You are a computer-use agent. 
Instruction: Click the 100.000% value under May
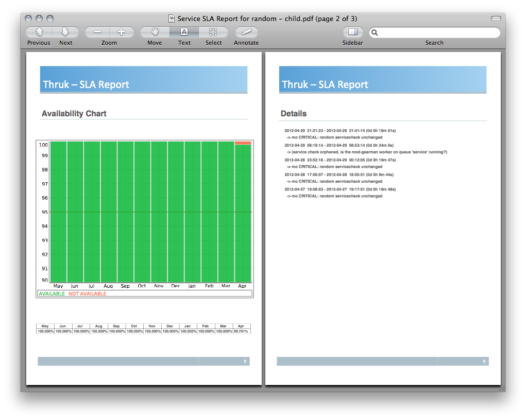tap(45, 331)
